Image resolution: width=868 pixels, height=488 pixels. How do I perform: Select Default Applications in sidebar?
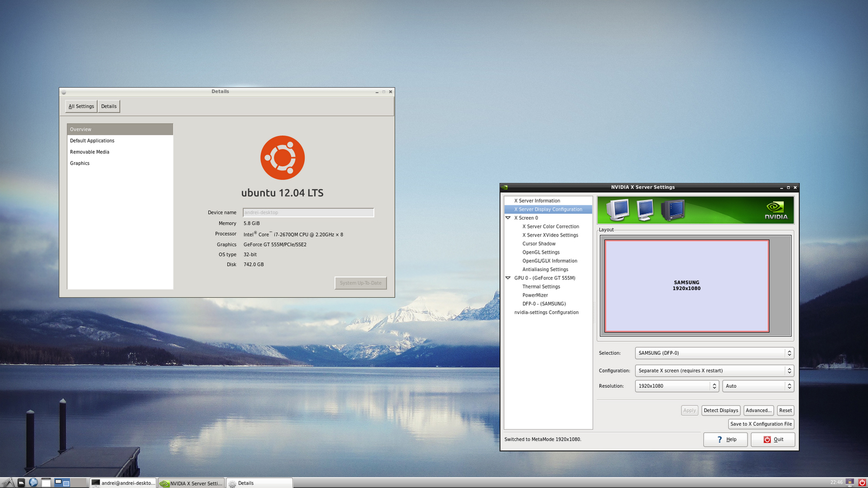click(120, 140)
